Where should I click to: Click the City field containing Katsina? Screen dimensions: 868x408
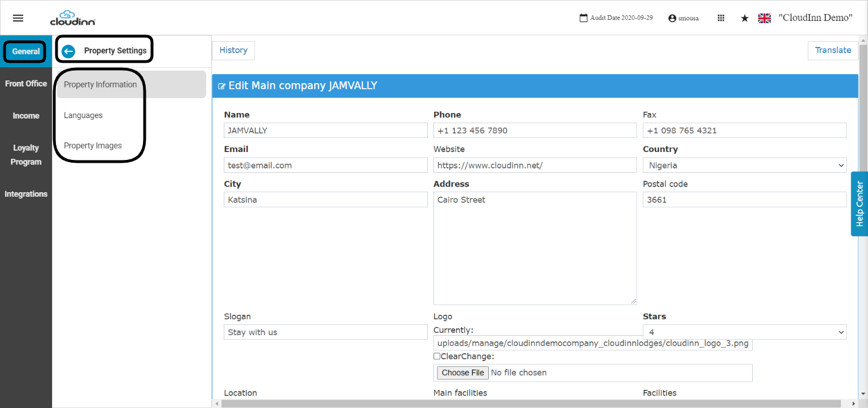(x=325, y=199)
